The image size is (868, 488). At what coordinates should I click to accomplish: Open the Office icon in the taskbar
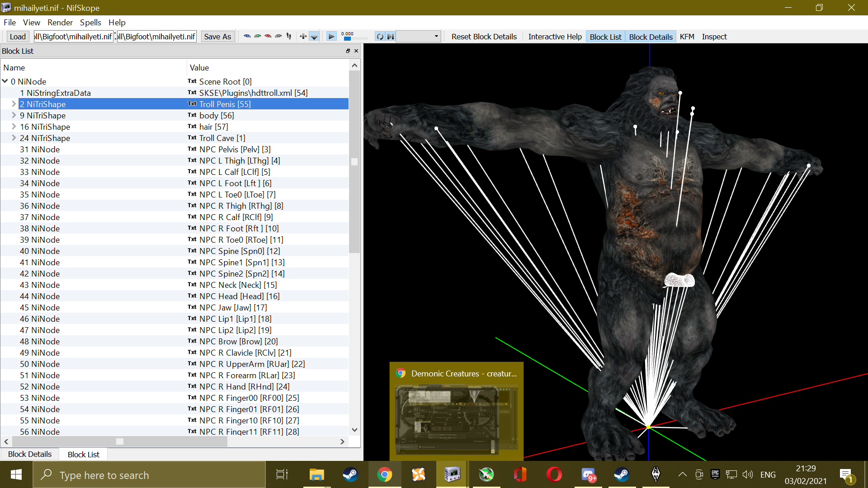click(x=520, y=474)
